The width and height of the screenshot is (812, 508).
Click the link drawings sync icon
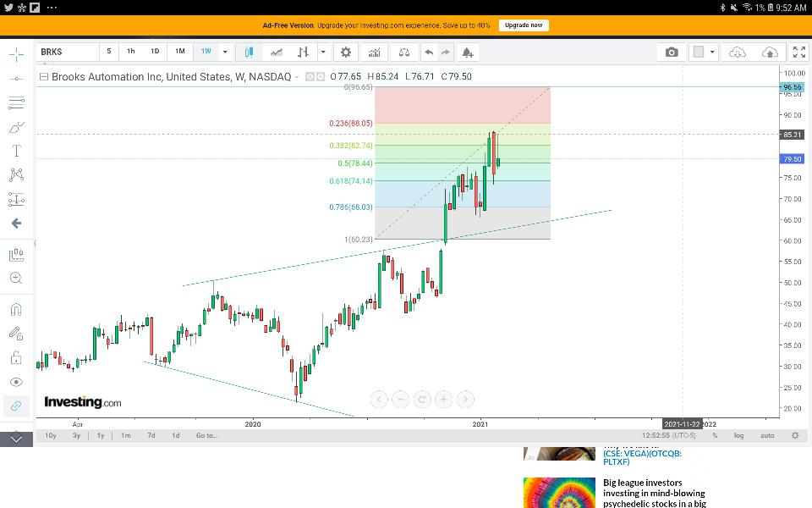click(x=16, y=406)
